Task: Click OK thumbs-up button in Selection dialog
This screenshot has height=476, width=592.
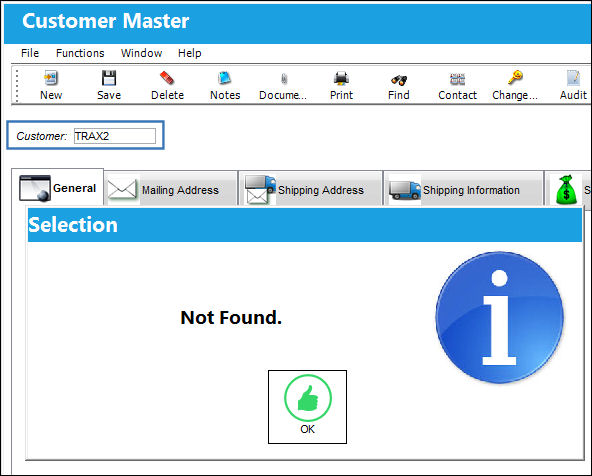Action: coord(307,407)
